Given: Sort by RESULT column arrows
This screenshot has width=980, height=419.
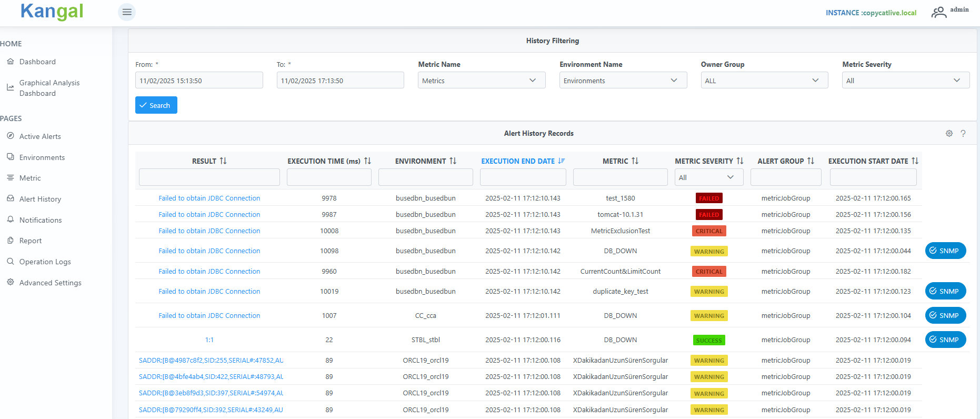Looking at the screenshot, I should click(223, 161).
